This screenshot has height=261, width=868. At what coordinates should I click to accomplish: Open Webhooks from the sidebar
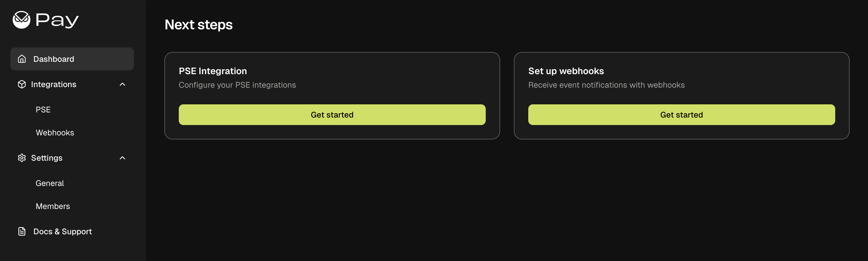point(55,132)
